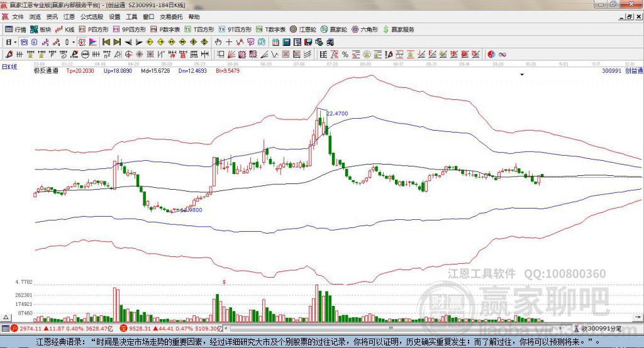The width and height of the screenshot is (644, 348).
Task: Open the 9T四方形 tool
Action: (x=235, y=30)
